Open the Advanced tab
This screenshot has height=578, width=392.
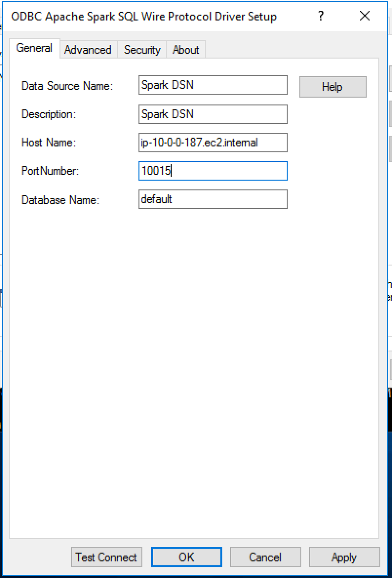[x=88, y=49]
